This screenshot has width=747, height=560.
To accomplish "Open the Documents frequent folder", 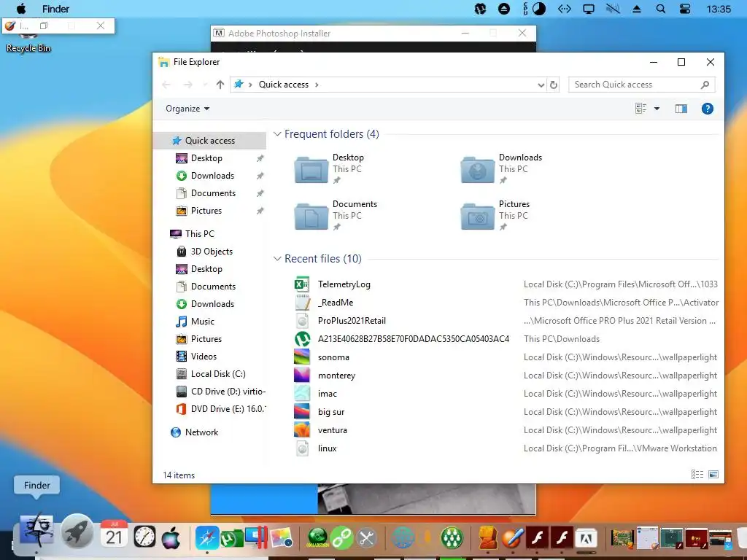I will click(336, 216).
